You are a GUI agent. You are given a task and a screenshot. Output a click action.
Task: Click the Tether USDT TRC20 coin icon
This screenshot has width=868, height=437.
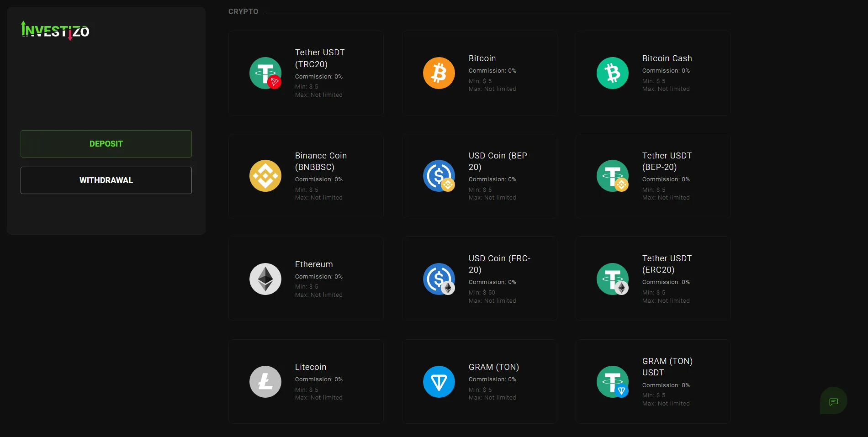coord(265,73)
